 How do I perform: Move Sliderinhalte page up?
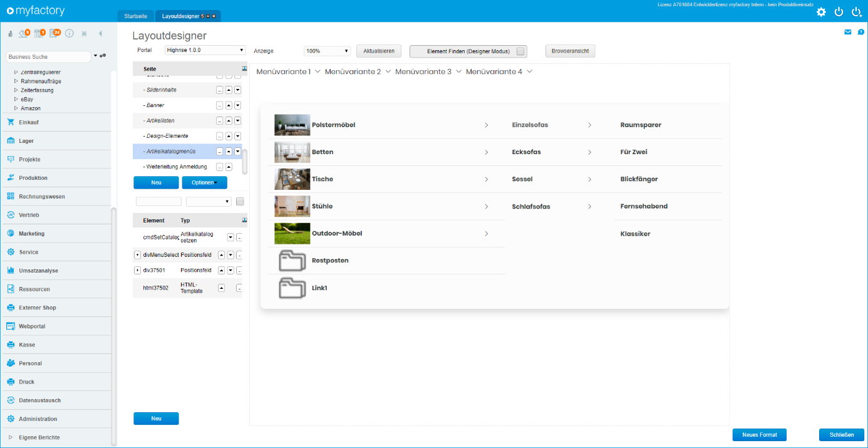pyautogui.click(x=229, y=90)
